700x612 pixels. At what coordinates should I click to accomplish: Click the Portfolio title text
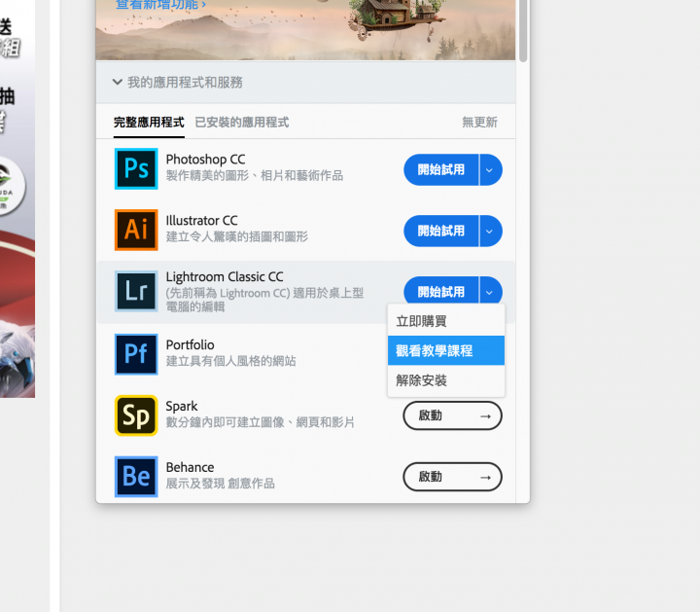190,344
